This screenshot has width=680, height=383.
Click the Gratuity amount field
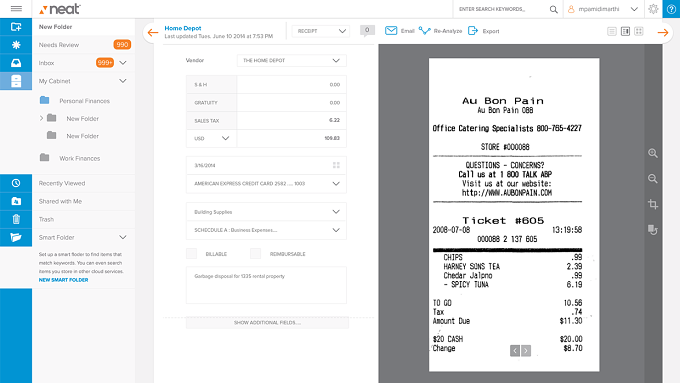tap(291, 103)
